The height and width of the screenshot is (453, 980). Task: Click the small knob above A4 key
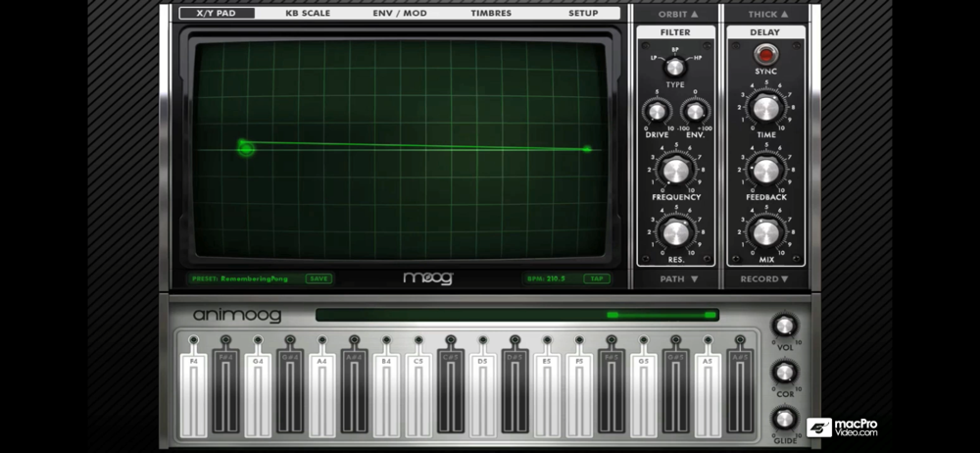[321, 339]
